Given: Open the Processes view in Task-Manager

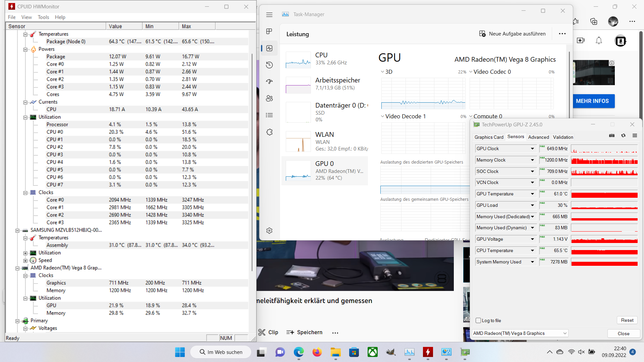Looking at the screenshot, I should (x=269, y=31).
